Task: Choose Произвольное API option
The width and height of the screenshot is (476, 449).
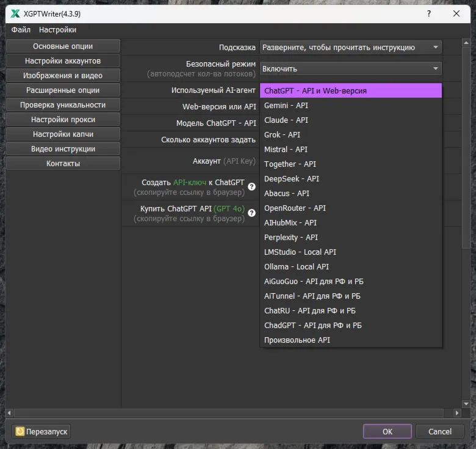Action: pyautogui.click(x=297, y=340)
